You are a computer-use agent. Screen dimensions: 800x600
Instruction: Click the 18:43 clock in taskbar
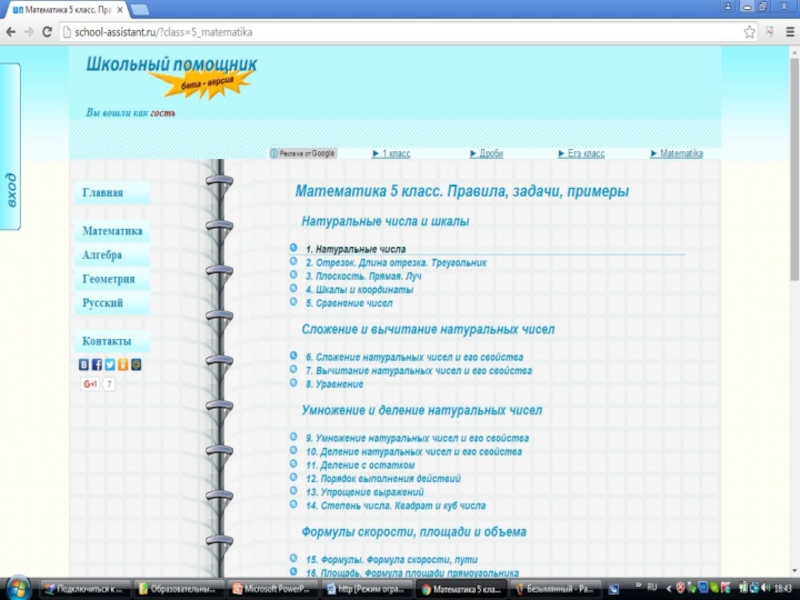783,588
